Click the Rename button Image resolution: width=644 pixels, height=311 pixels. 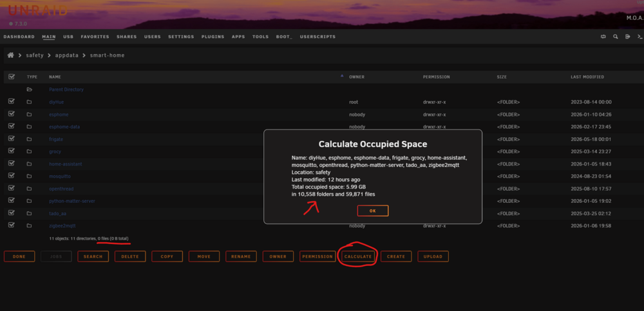241,256
